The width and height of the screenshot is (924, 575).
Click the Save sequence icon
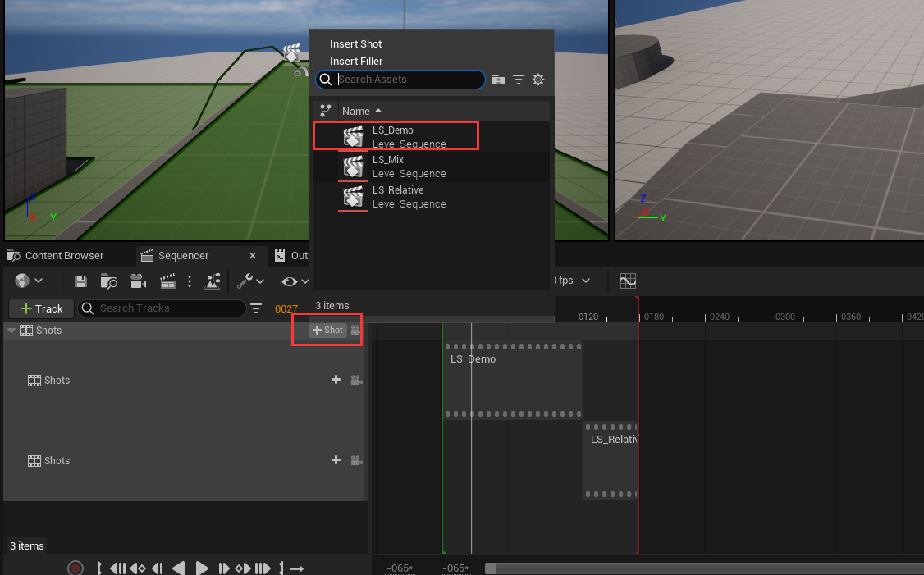pyautogui.click(x=81, y=281)
